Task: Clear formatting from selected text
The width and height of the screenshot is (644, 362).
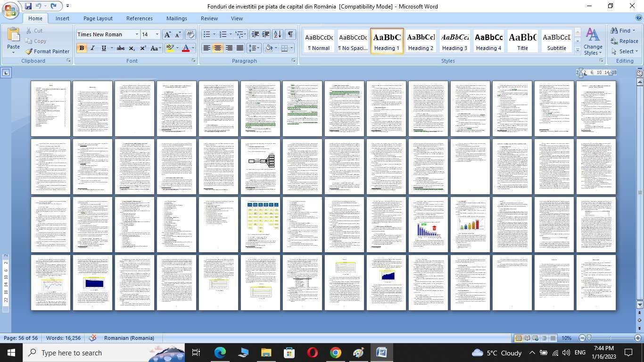Action: pyautogui.click(x=190, y=34)
